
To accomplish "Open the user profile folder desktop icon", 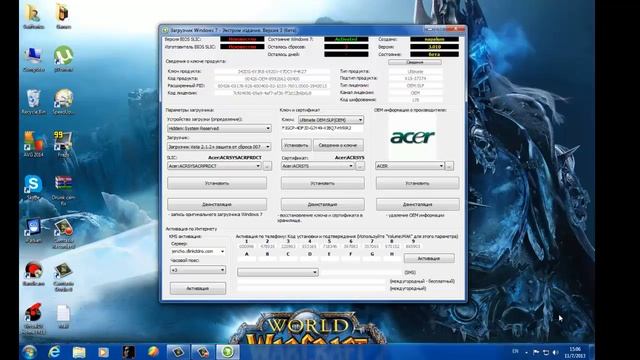I will (33, 16).
